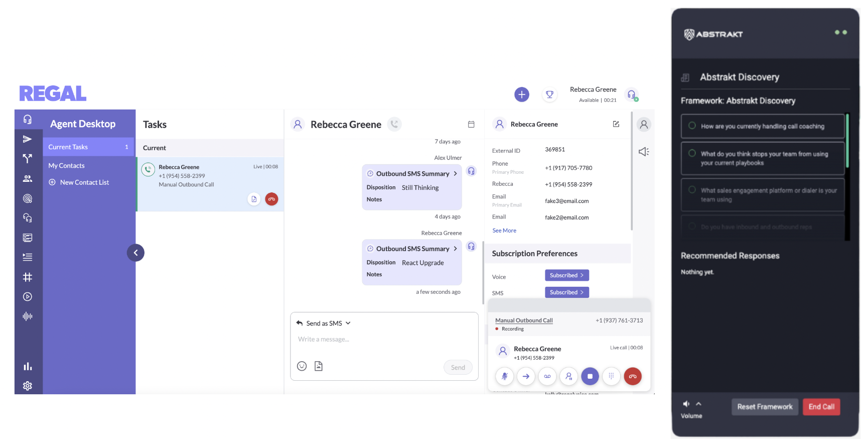
Task: Click the Abstrakt Discovery document icon
Action: click(x=685, y=77)
